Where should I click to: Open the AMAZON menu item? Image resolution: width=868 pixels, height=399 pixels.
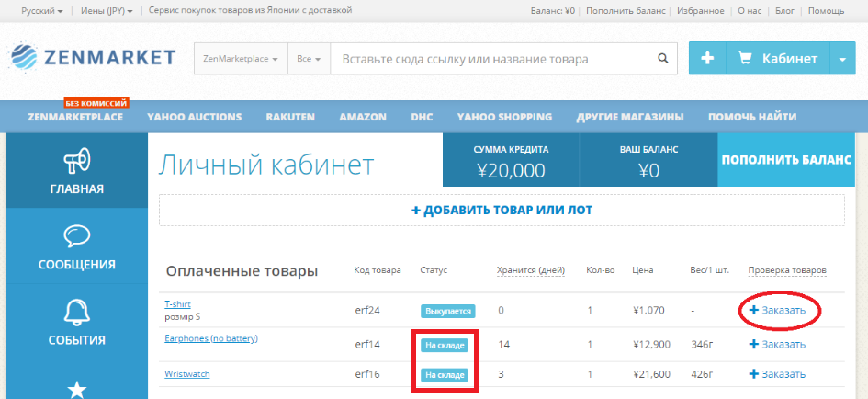[x=363, y=117]
